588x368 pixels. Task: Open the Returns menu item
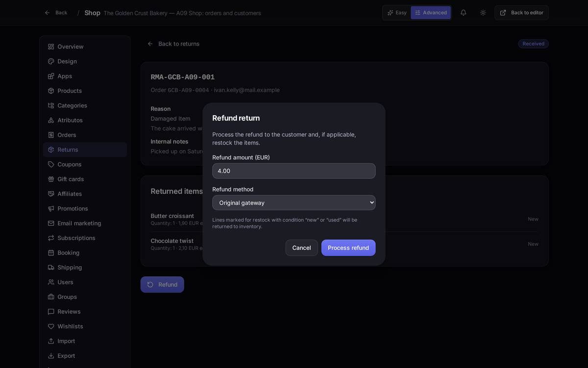tap(85, 150)
